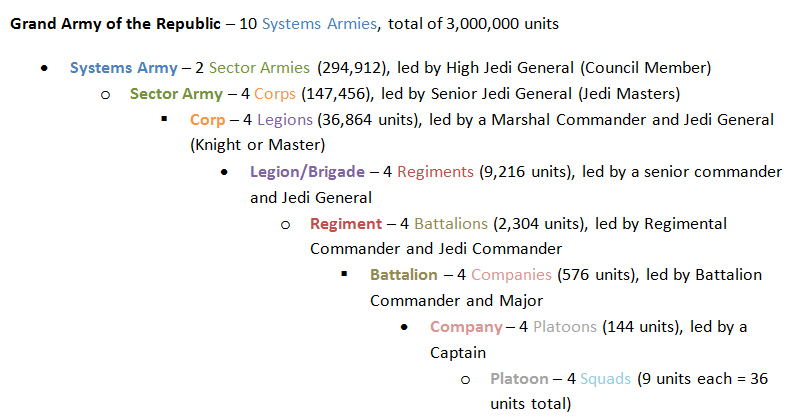Click 'Commander and Jedi Commander' line
The image size is (791, 419).
click(436, 249)
